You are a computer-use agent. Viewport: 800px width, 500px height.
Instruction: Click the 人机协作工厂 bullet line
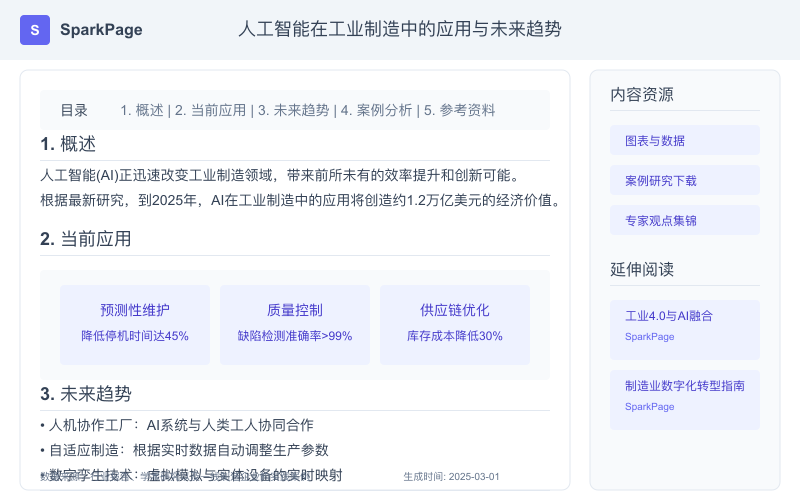coord(177,425)
